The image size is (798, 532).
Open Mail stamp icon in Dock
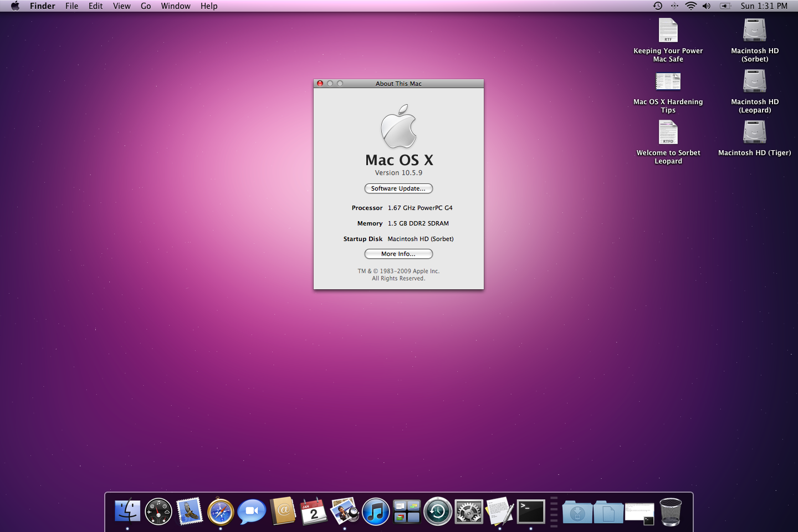190,511
